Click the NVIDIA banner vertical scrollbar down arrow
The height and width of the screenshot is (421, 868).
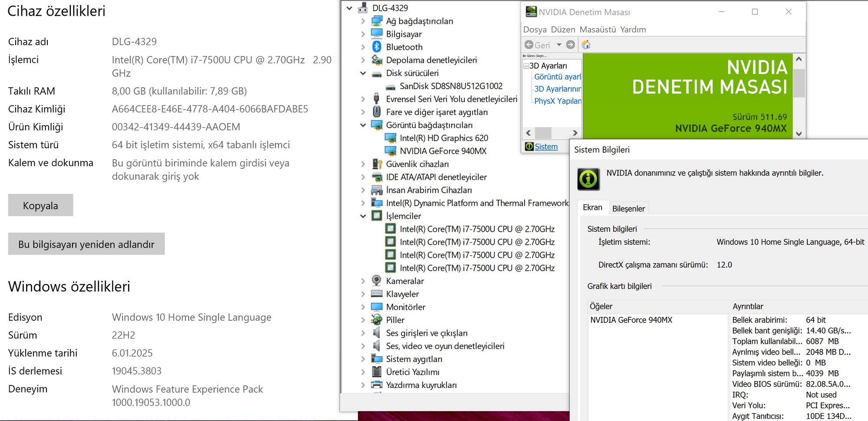tap(799, 134)
